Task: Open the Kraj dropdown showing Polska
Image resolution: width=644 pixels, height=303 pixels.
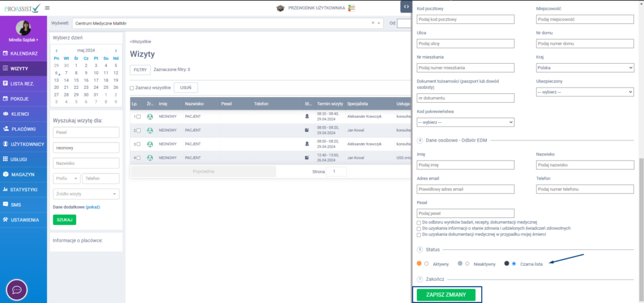Action: (585, 67)
